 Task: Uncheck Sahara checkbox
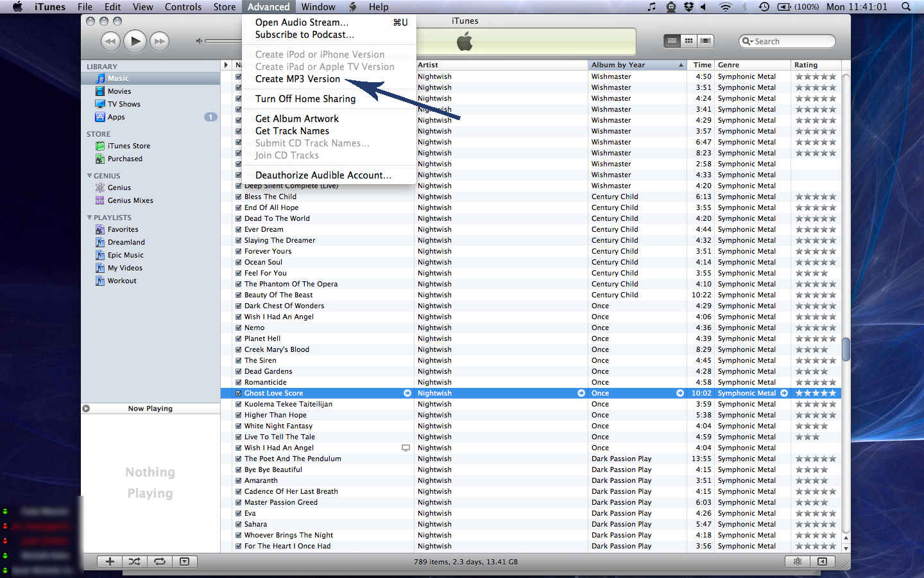239,524
